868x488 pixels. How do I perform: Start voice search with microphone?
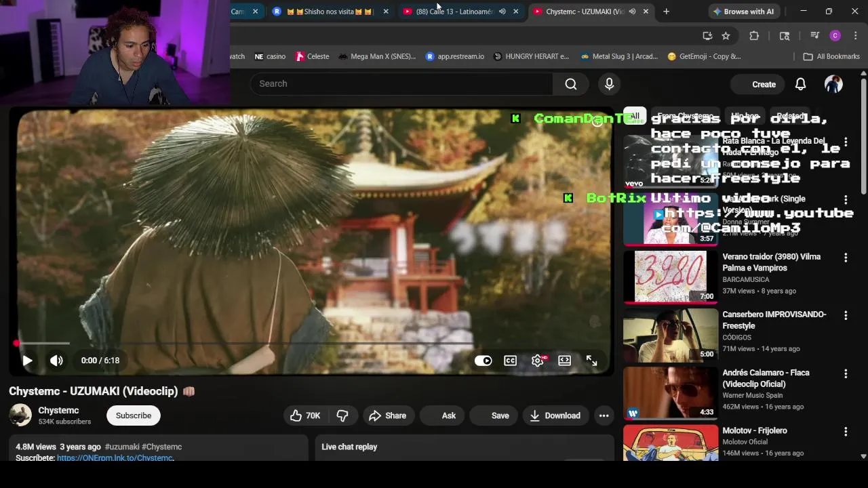pos(609,83)
